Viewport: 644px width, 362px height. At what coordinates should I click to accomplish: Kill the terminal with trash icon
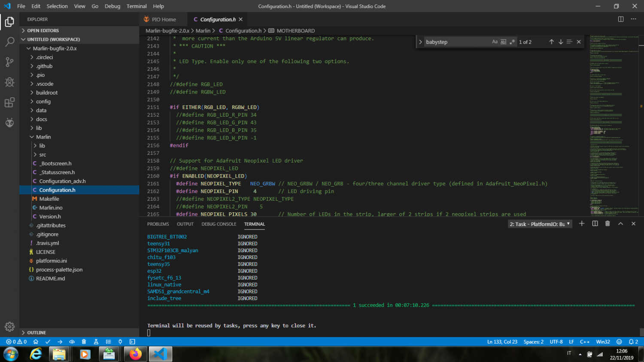(608, 223)
